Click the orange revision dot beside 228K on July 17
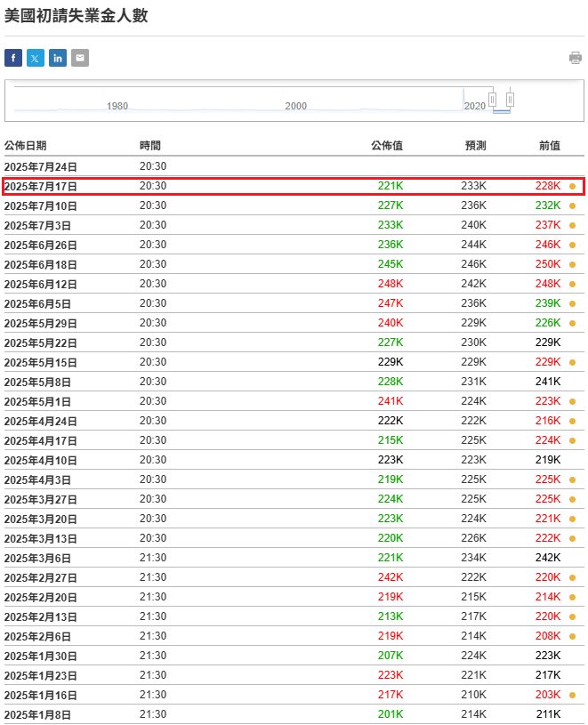 point(572,187)
